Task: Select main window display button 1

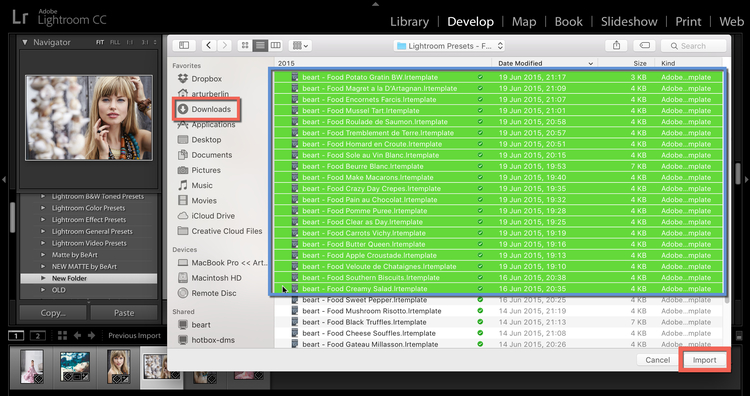Action: point(16,336)
